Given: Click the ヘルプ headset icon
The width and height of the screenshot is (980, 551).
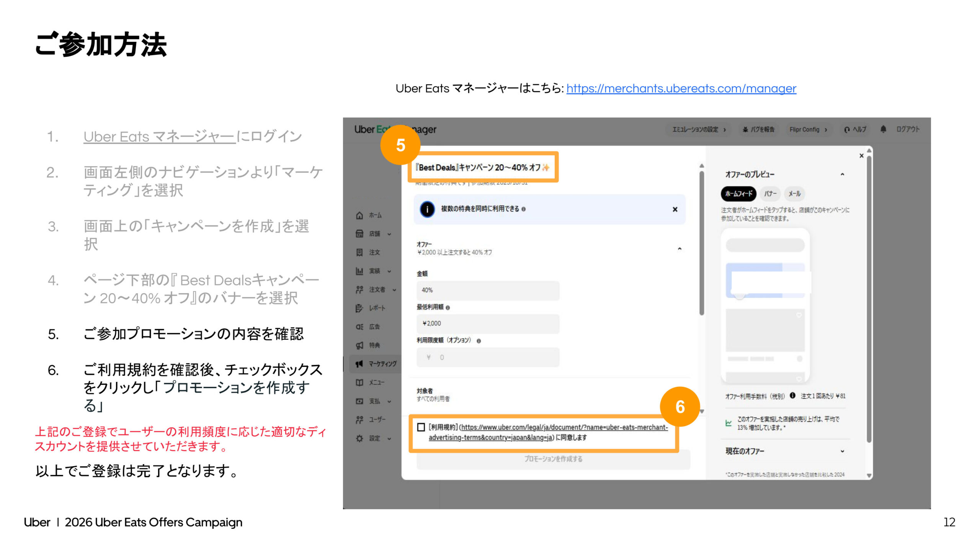Looking at the screenshot, I should coord(847,130).
